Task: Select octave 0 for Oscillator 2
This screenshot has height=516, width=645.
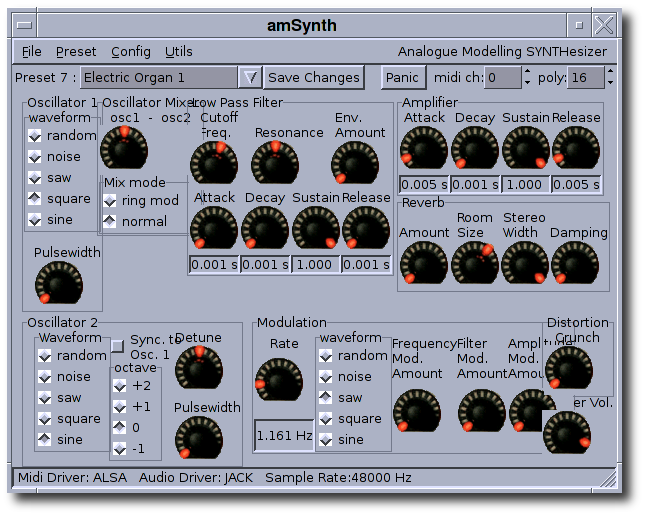Action: (127, 428)
